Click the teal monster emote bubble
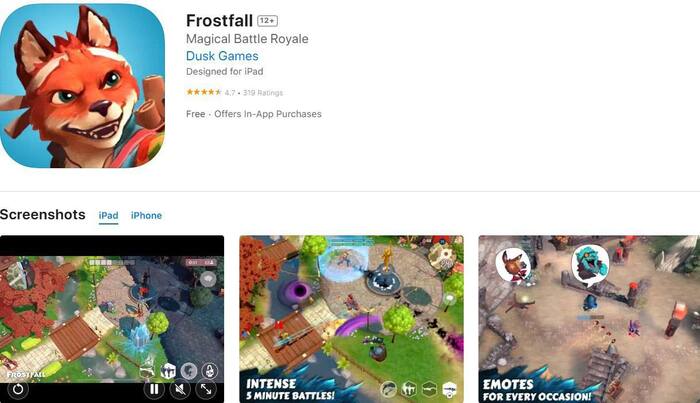Viewport: 700px width, 403px height. point(590,265)
